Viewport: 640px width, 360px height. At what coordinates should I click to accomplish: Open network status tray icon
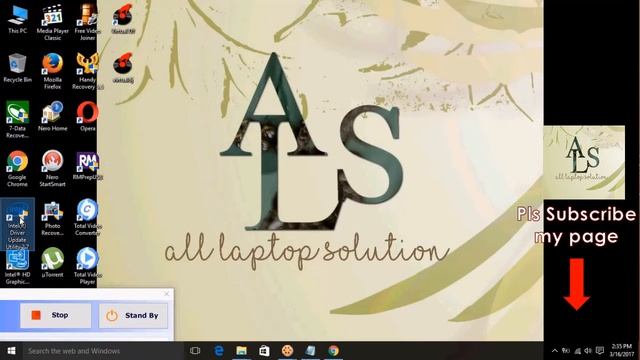coord(578,351)
